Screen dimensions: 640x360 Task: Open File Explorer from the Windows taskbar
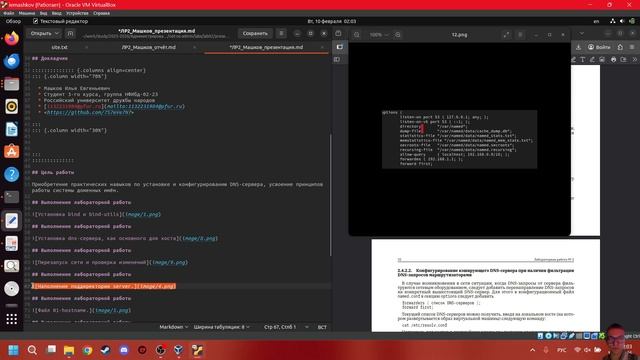[x=69, y=350]
